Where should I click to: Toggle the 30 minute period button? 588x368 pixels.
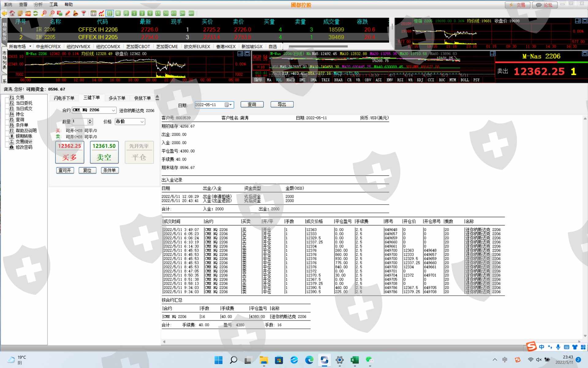[x=166, y=13]
